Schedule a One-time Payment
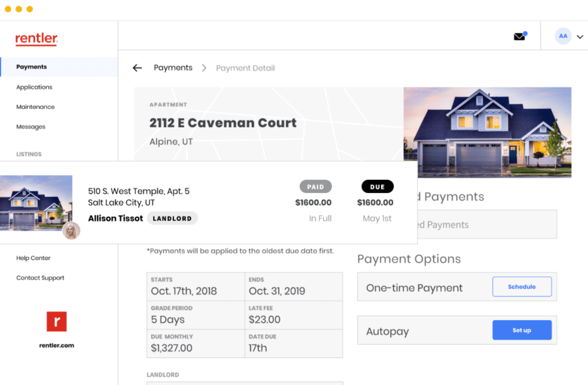Screen dimensions: 588x385 [522, 286]
